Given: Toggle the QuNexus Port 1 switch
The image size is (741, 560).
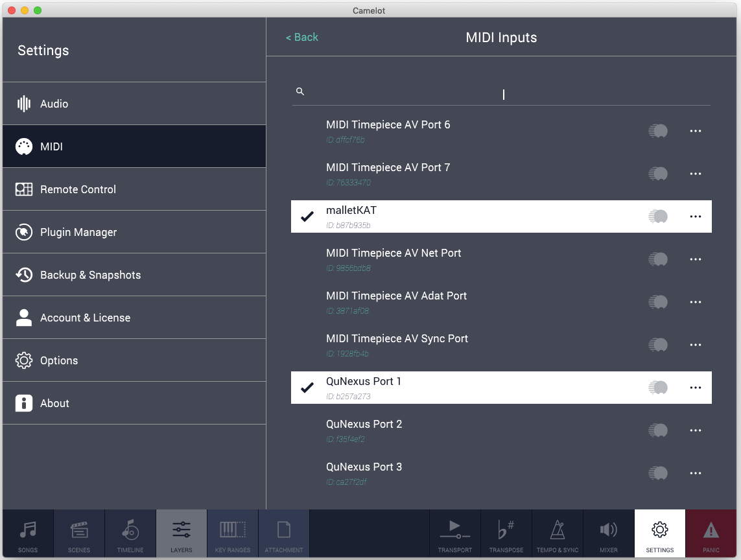Looking at the screenshot, I should pyautogui.click(x=657, y=388).
